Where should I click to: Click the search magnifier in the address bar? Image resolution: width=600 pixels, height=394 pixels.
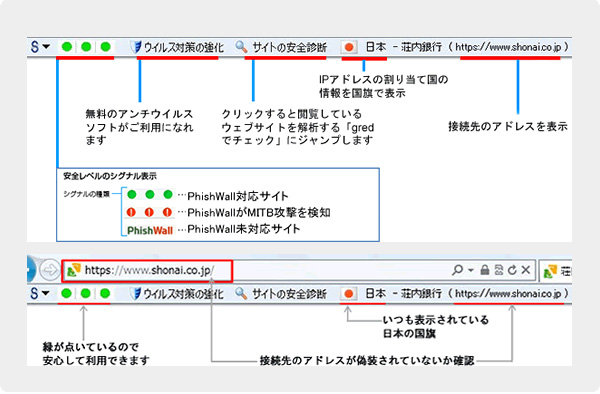(457, 270)
